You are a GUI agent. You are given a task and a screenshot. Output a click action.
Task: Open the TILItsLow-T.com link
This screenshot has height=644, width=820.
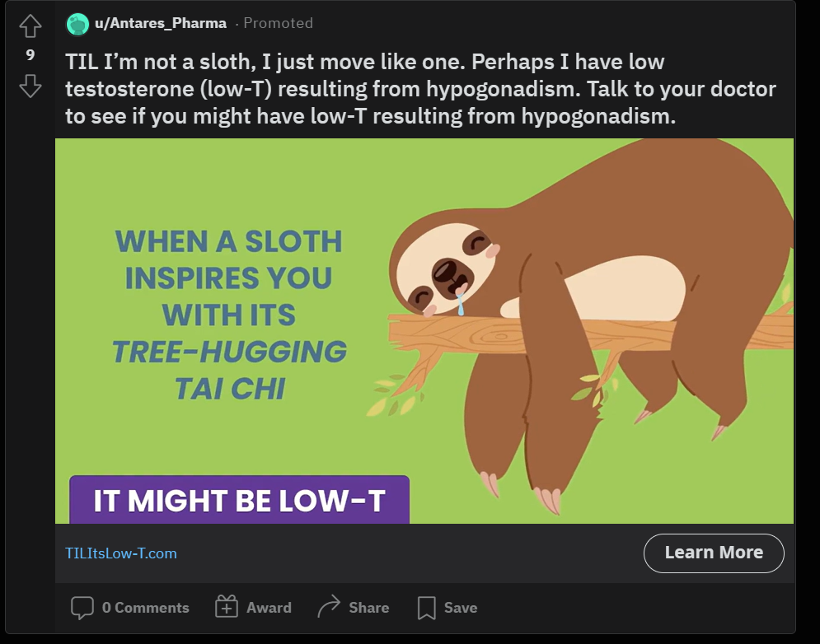pyautogui.click(x=121, y=553)
